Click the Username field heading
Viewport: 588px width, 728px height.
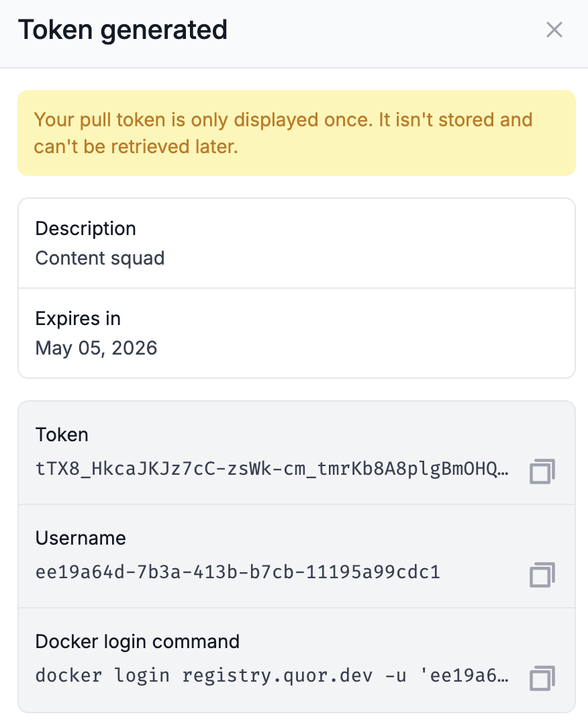81,538
